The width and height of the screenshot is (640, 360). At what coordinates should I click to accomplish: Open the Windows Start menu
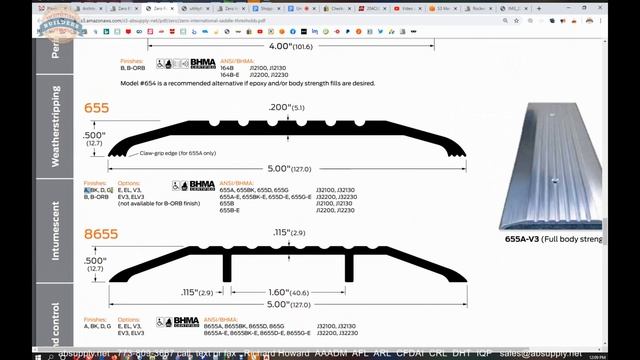[x=38, y=357]
